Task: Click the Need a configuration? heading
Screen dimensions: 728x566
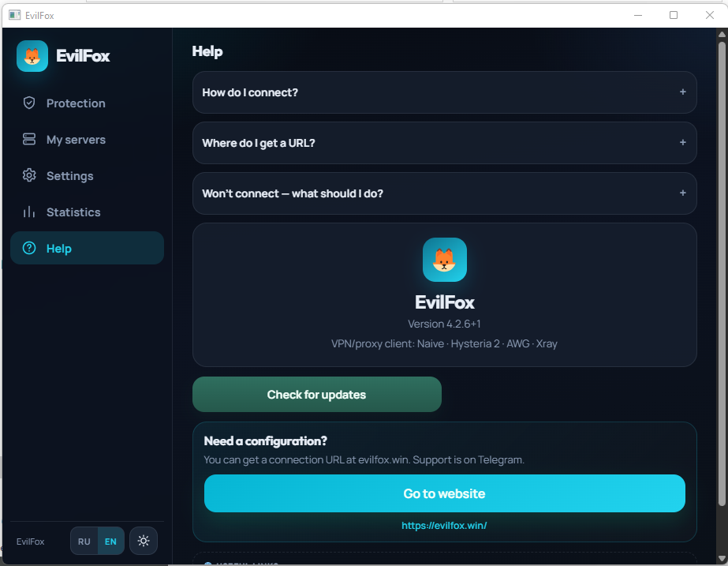Action: pyautogui.click(x=266, y=441)
